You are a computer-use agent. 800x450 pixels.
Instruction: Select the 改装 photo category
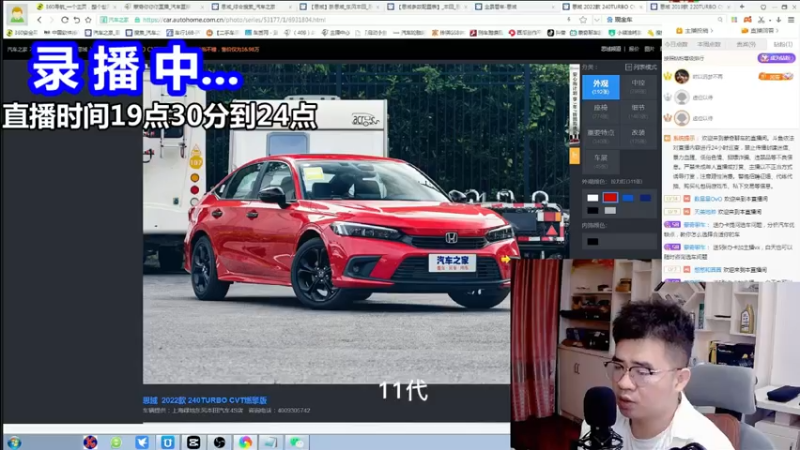(638, 136)
